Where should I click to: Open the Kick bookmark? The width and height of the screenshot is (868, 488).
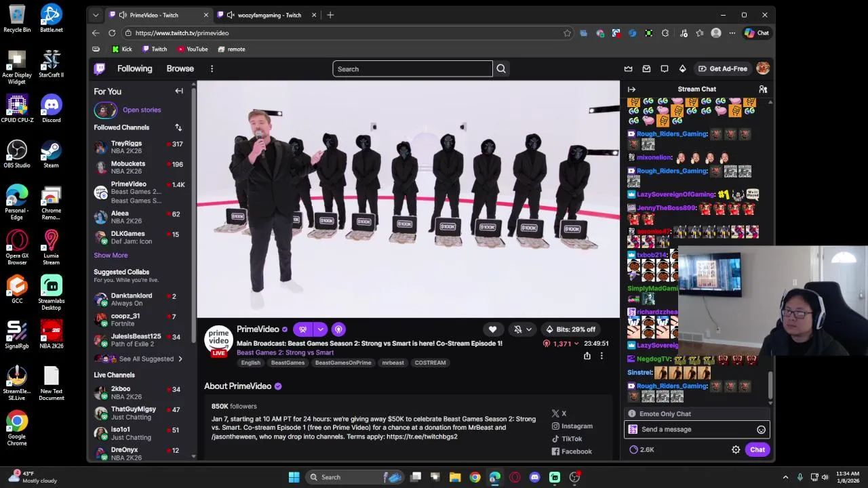(122, 49)
